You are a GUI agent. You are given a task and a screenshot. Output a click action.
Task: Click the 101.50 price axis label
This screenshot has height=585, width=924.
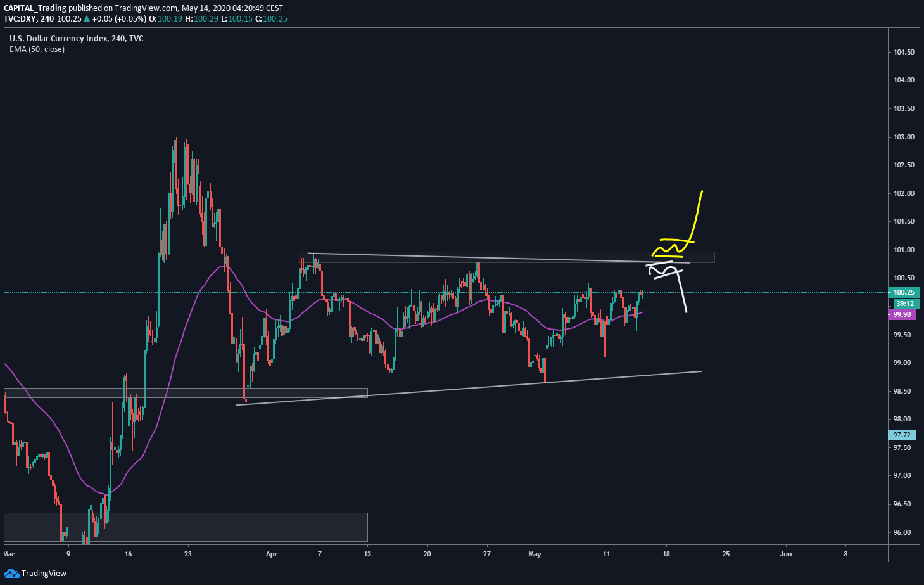904,221
